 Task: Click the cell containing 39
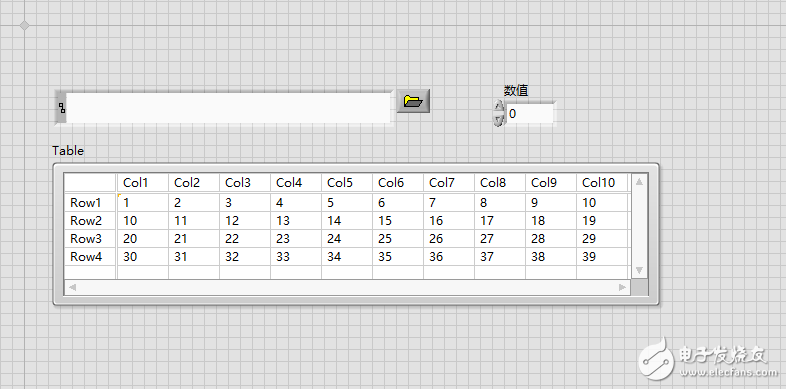(x=602, y=257)
